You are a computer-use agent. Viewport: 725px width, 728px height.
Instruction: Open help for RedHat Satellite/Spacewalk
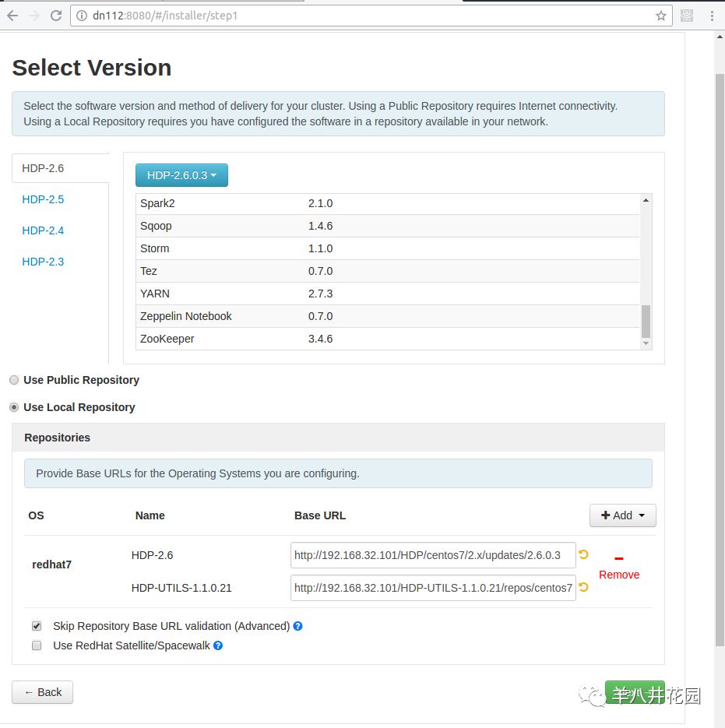218,645
